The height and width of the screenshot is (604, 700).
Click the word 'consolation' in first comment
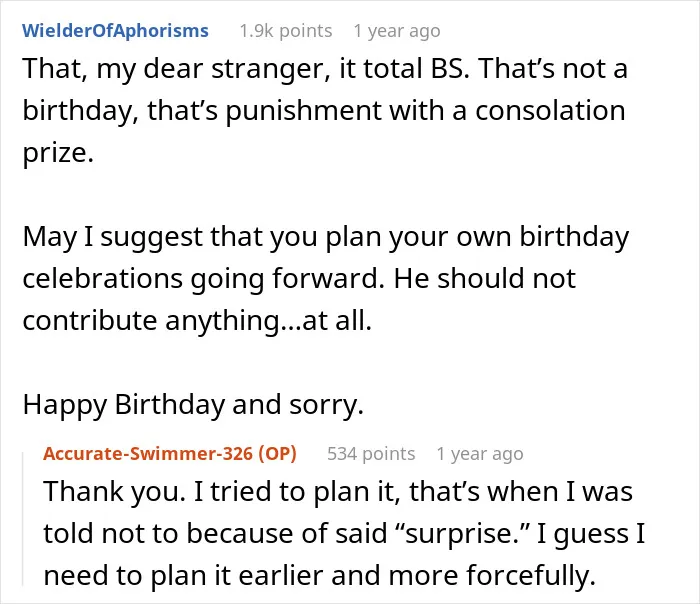(550, 111)
